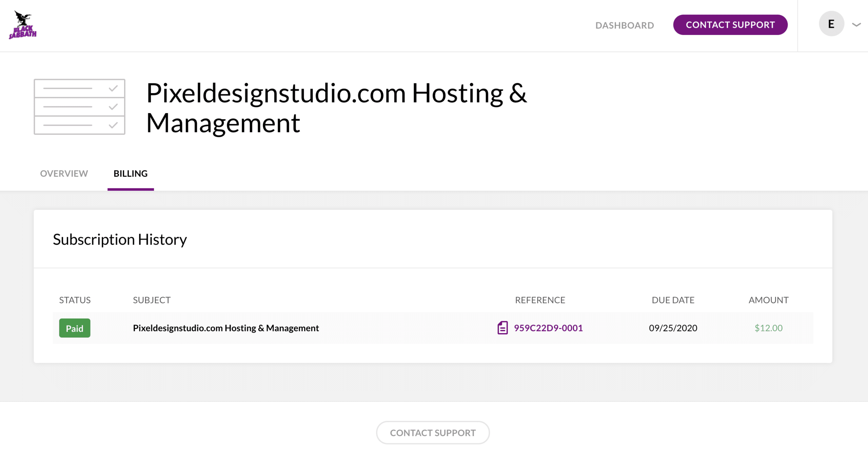Viewport: 868px width, 452px height.
Task: Switch to the Overview tab
Action: [64, 173]
